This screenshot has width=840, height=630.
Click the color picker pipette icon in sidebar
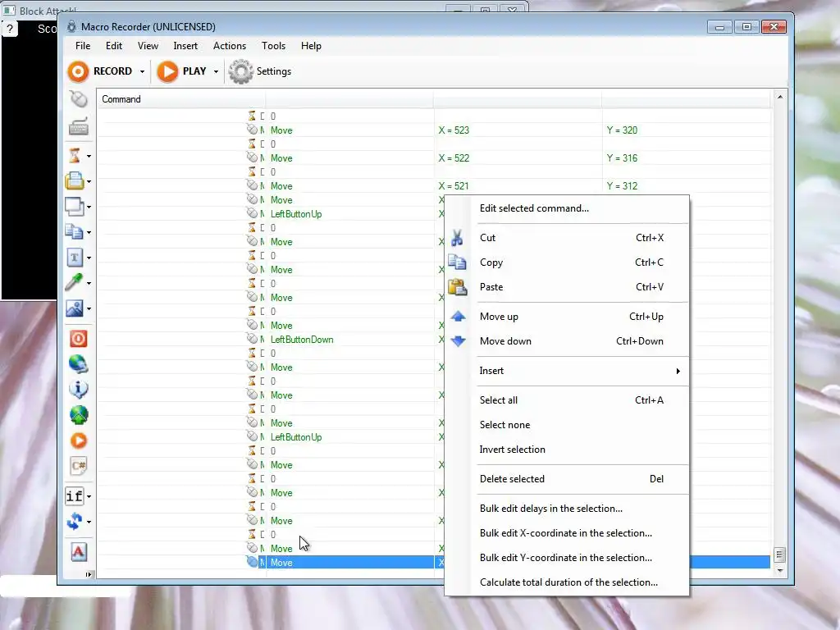75,282
